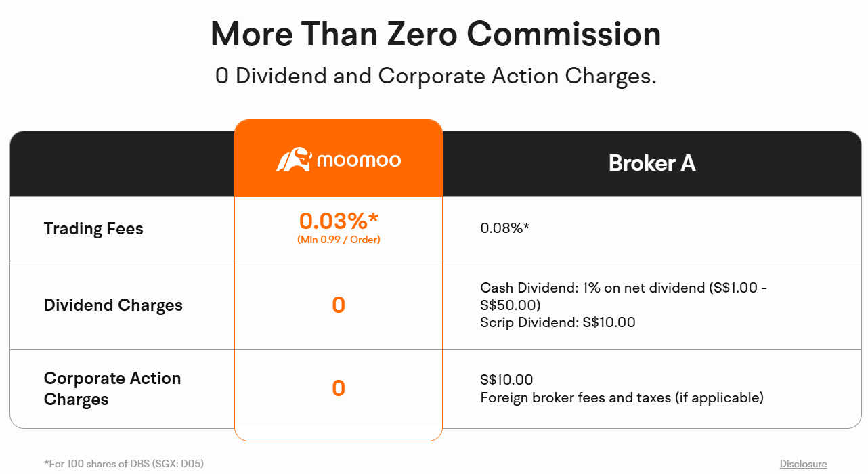Click the More Than Zero Commission heading

435,34
